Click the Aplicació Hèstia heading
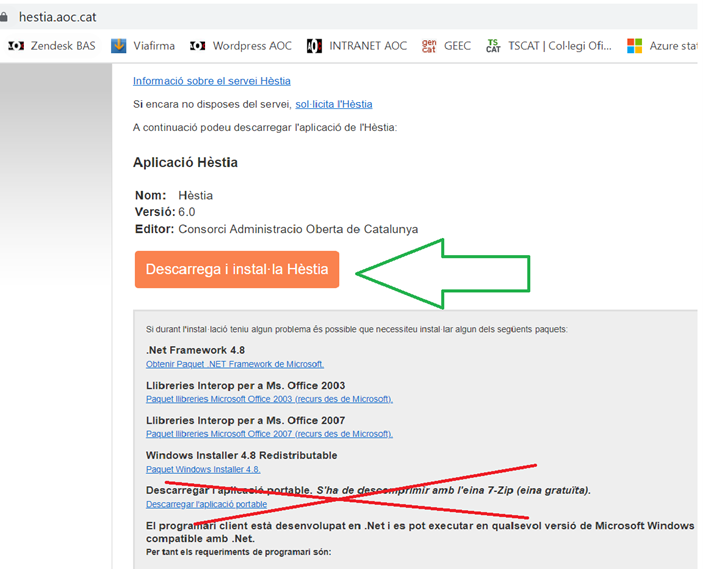 coord(185,162)
